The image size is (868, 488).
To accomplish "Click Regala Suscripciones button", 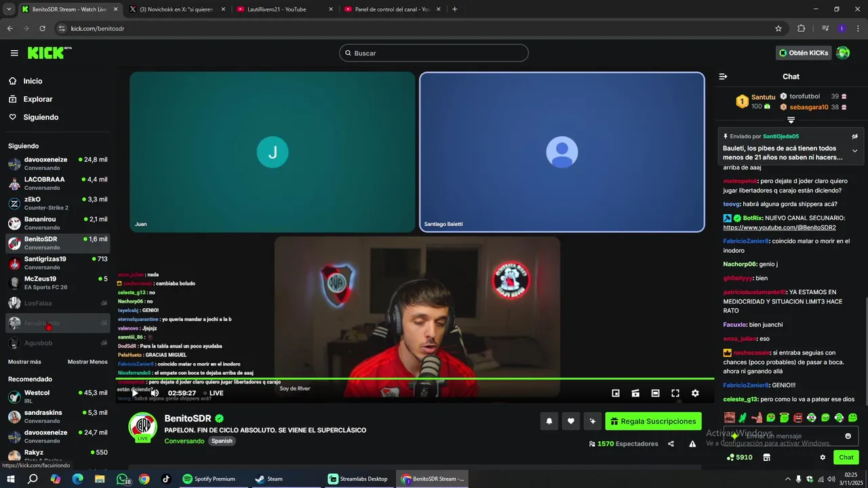I will [653, 421].
